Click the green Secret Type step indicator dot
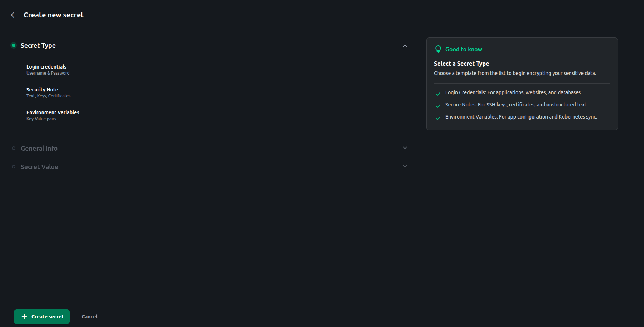 [x=14, y=45]
